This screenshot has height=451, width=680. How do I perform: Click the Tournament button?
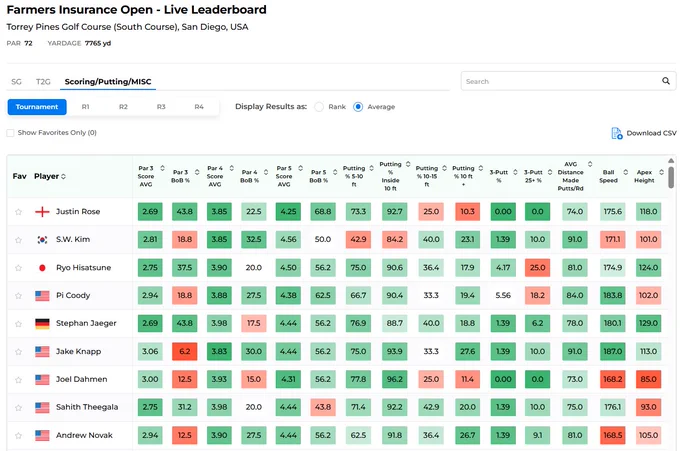[x=37, y=107]
